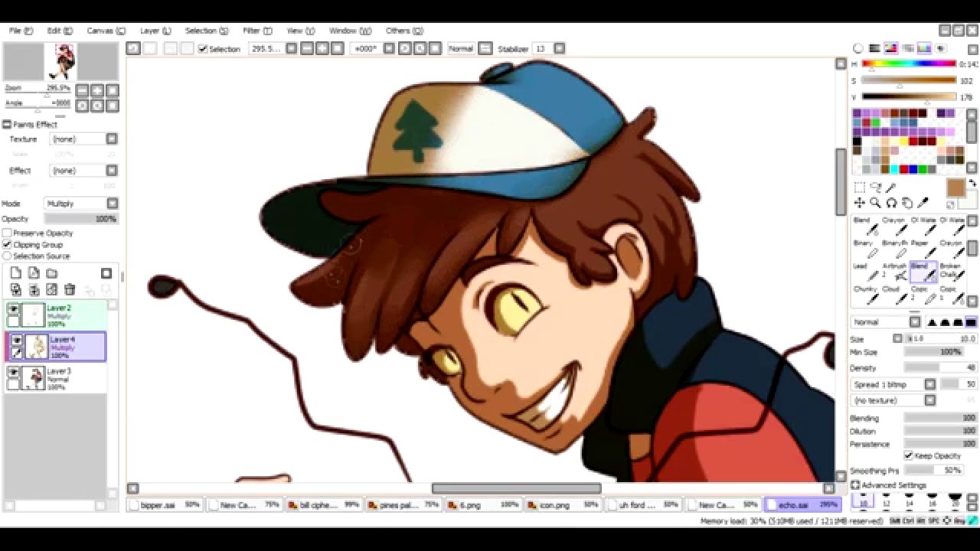Image resolution: width=980 pixels, height=551 pixels.
Task: Select Layer2 in the layer list
Action: 55,315
